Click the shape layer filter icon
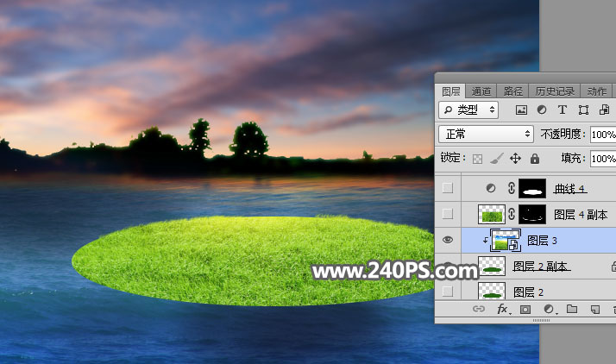 tap(583, 110)
